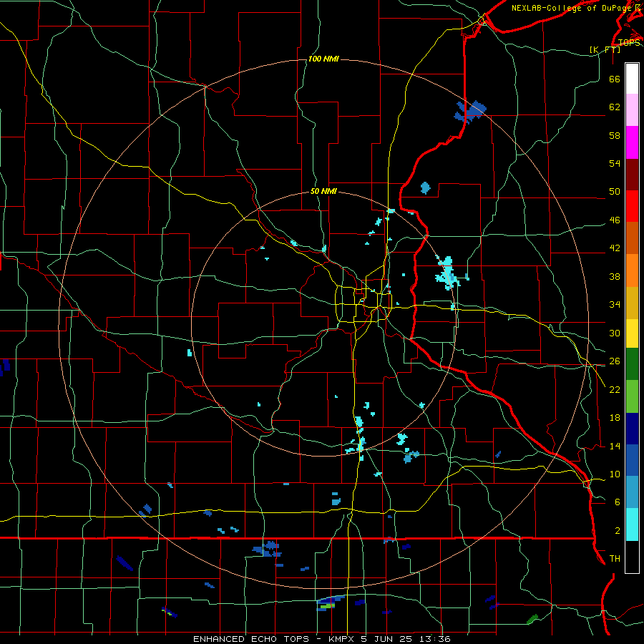Click the legend value '34'
Viewport: 644px width, 644px height.
[615, 305]
